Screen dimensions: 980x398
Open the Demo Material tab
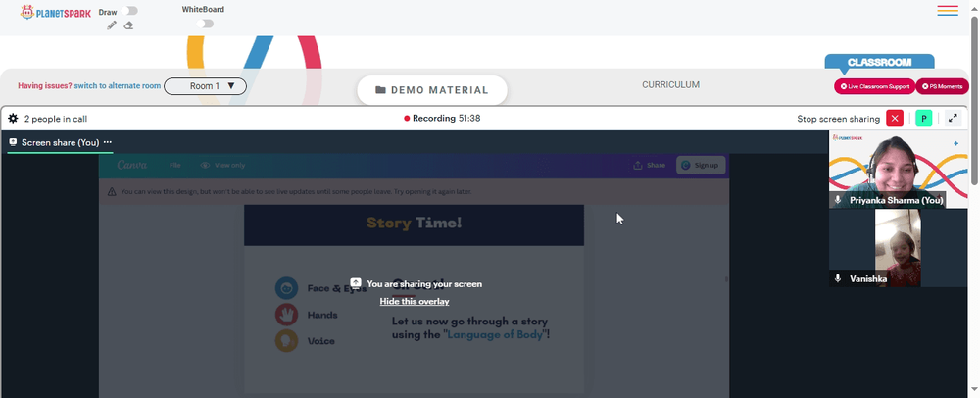pyautogui.click(x=432, y=90)
